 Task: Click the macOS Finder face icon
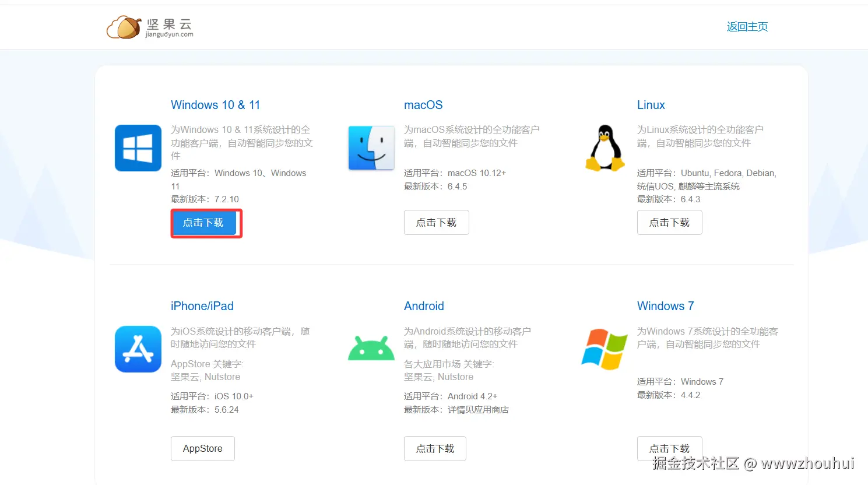(x=371, y=148)
